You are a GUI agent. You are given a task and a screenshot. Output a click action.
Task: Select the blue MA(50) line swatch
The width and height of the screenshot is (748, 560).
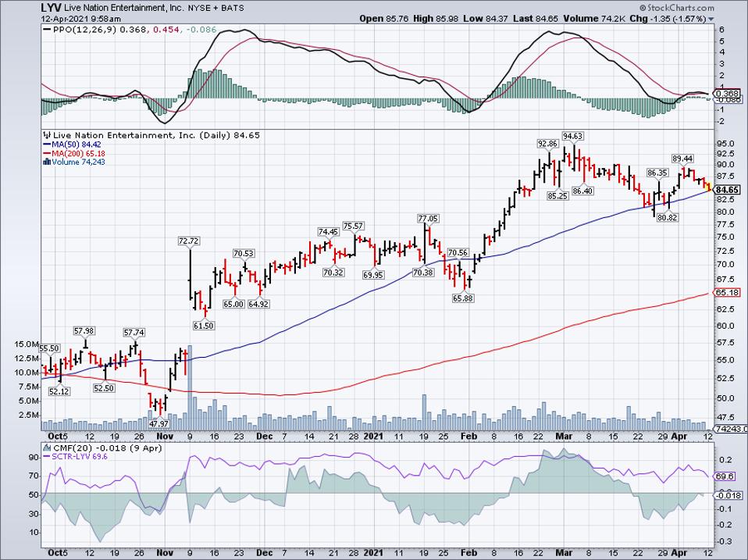click(x=47, y=144)
